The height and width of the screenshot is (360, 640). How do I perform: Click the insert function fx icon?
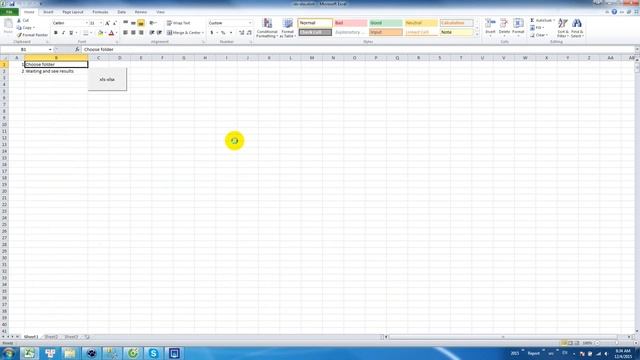coord(77,49)
